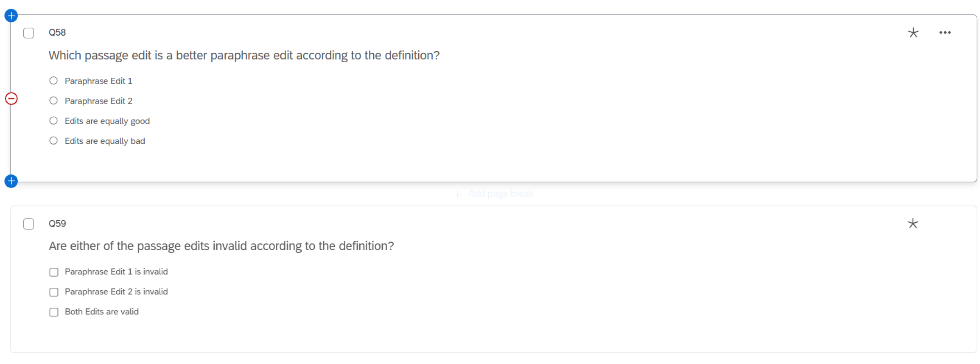Click the blue plus icon below Q58

(11, 181)
